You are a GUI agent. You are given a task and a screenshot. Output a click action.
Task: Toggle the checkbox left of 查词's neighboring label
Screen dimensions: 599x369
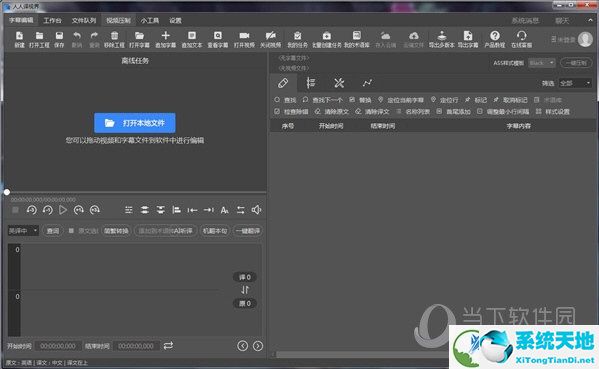tap(71, 231)
